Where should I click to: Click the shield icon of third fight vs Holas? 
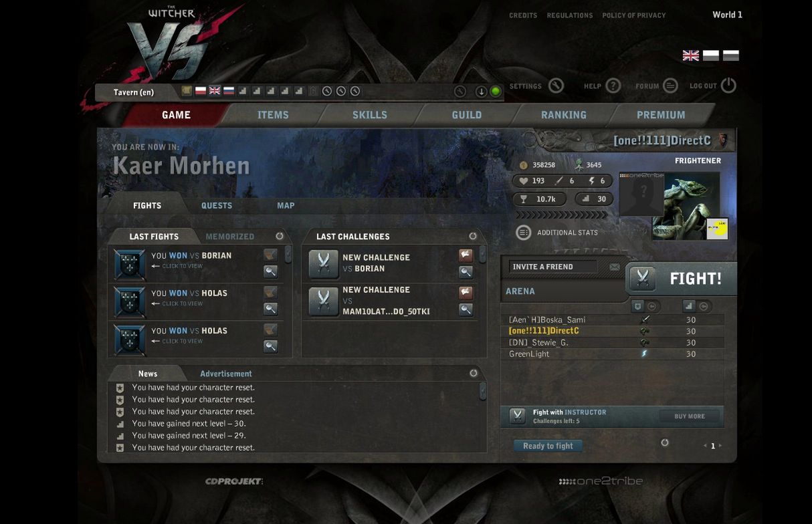tap(130, 340)
